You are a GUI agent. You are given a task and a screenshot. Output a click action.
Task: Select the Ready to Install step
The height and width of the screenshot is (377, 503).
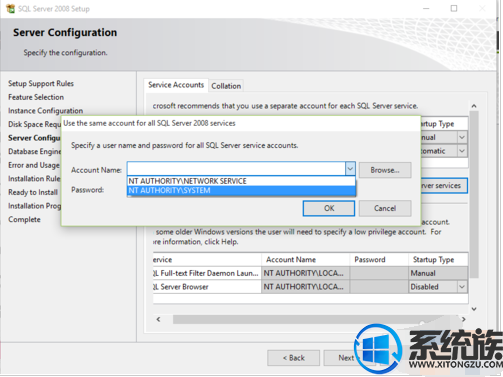click(x=33, y=192)
